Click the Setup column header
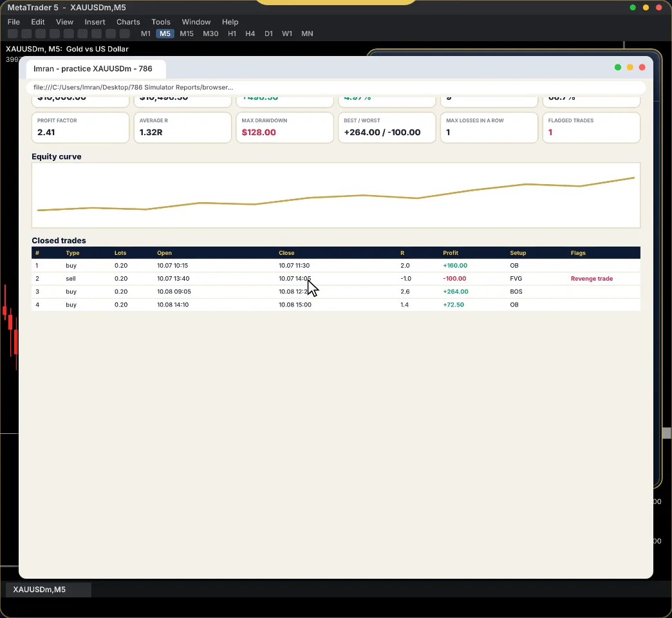The image size is (672, 618). 518,253
